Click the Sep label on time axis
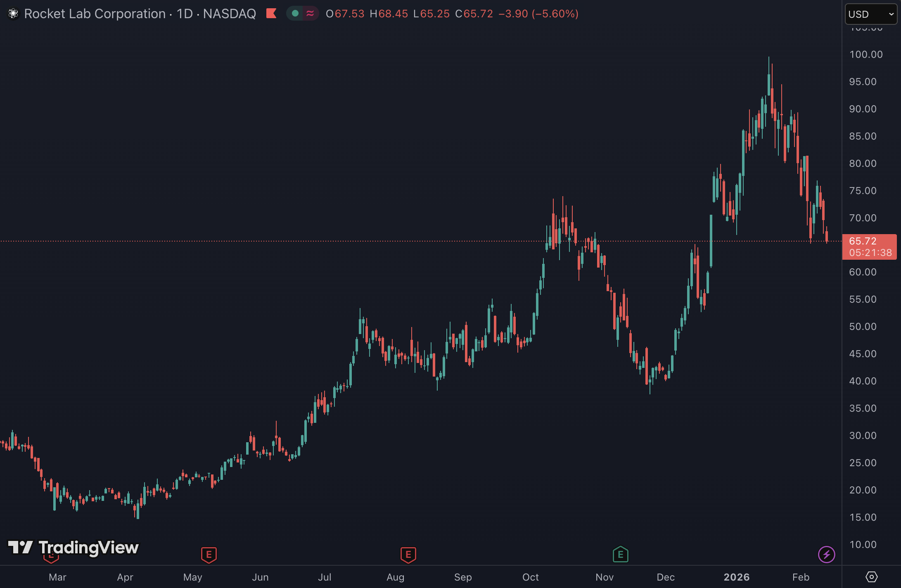901x588 pixels. [463, 577]
